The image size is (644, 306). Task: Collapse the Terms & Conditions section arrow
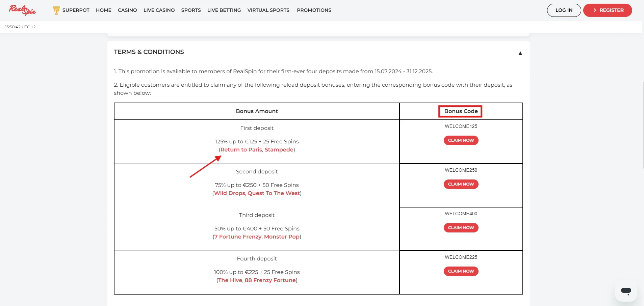(520, 53)
